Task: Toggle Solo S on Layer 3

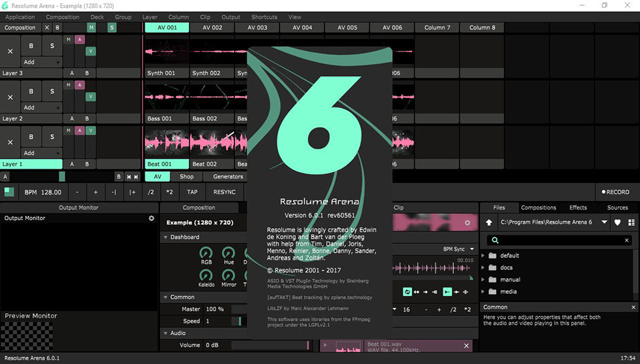Action: 52,46
